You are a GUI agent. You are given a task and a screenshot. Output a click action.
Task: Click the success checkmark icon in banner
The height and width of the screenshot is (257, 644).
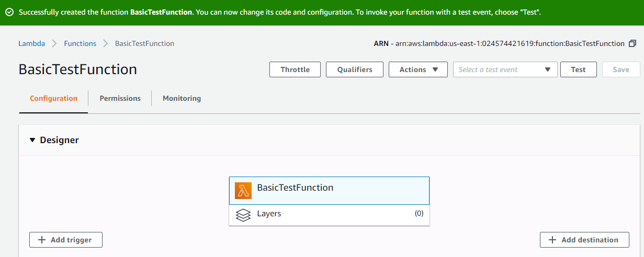pos(9,12)
